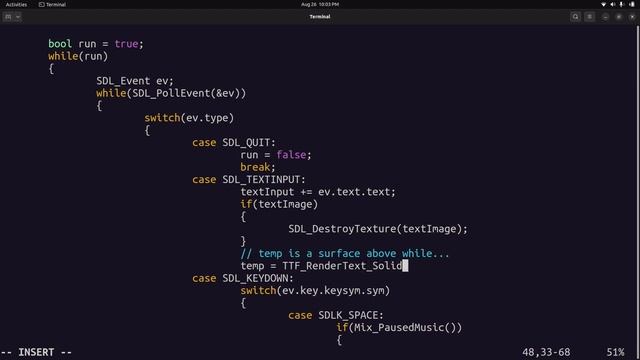Viewport: 640px width, 360px height.
Task: Click the "case SDL_TEXTINPUT:" line
Action: coord(249,180)
